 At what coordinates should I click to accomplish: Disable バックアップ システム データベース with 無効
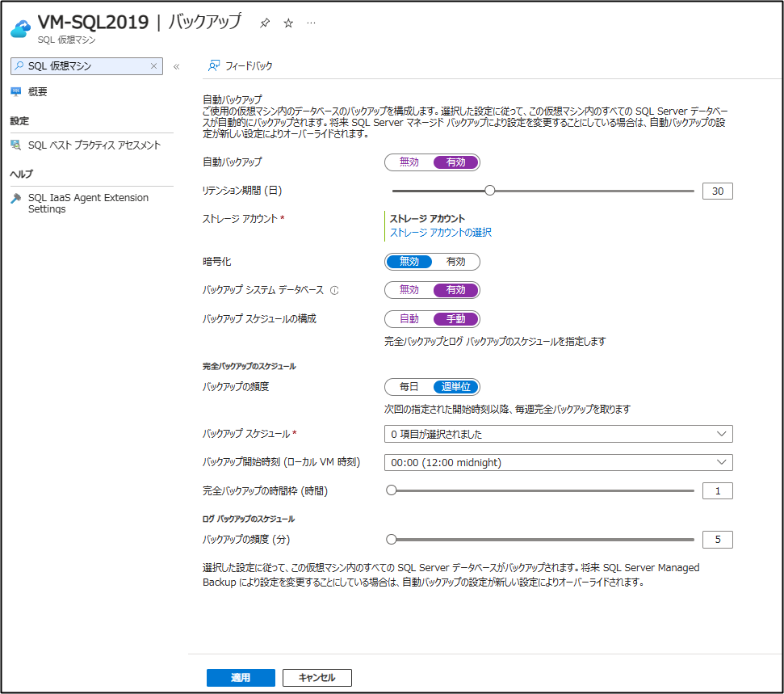click(409, 290)
